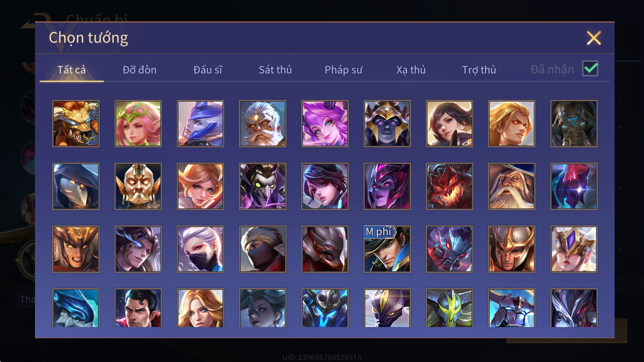Select the Đấu sĩ tab
Image resolution: width=644 pixels, height=362 pixels.
(208, 70)
